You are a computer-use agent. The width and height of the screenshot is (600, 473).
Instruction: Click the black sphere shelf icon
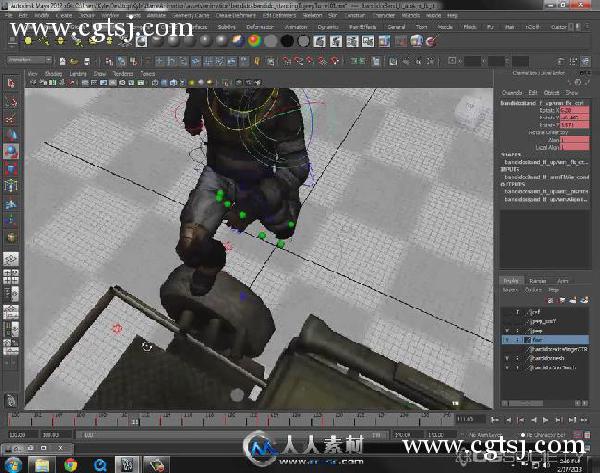pos(287,41)
